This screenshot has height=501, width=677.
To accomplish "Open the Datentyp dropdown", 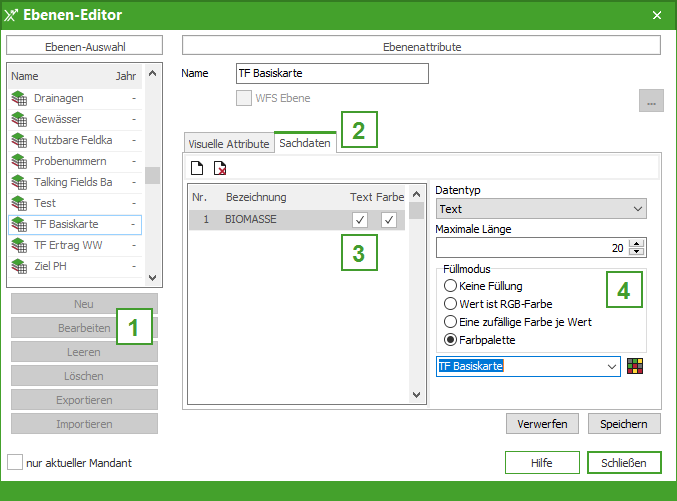I will coord(541,209).
